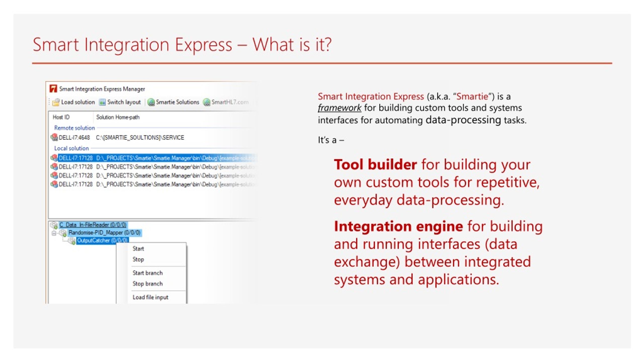The height and width of the screenshot is (362, 644).
Task: Click the Smart Integration Express Manager app icon
Action: (53, 89)
